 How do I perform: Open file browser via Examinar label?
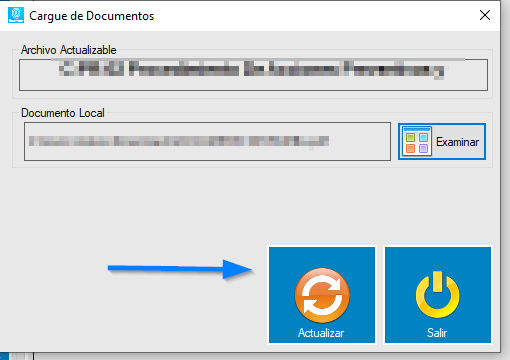coord(457,142)
